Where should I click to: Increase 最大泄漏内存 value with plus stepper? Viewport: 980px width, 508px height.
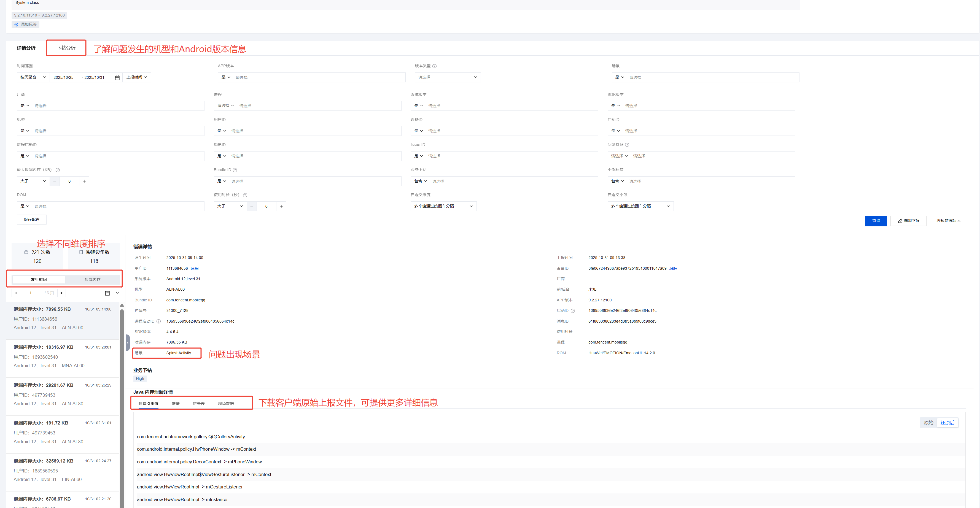(84, 181)
